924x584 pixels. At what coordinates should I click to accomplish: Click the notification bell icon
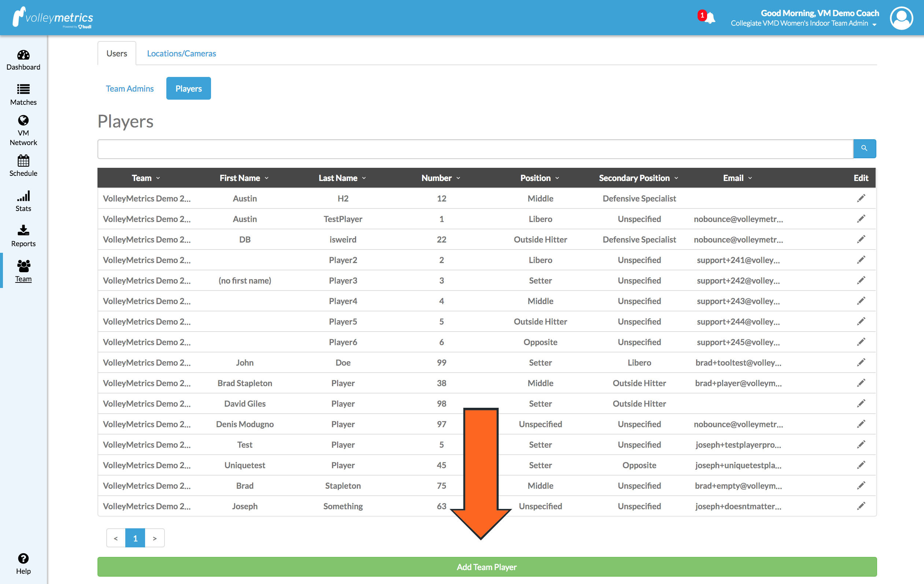(710, 18)
